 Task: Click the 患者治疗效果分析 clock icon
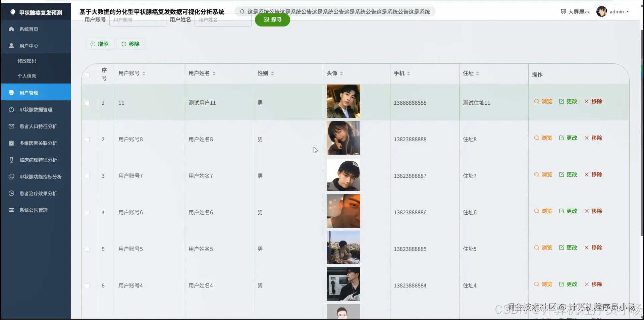tap(11, 194)
